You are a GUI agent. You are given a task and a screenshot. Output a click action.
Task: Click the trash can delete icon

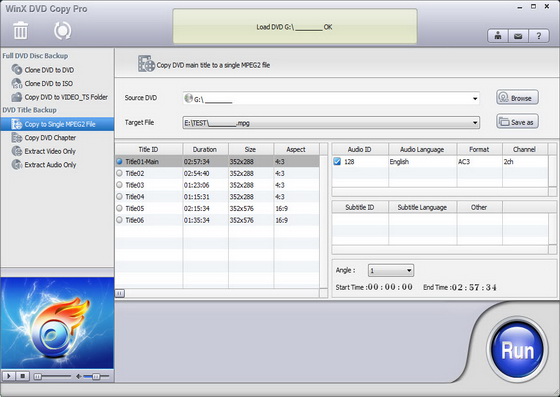(20, 30)
